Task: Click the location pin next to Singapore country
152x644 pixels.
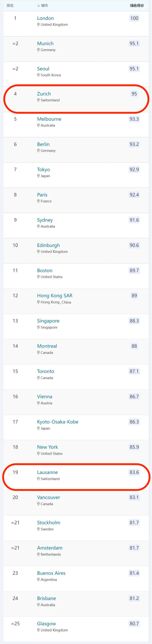Action: tap(38, 327)
